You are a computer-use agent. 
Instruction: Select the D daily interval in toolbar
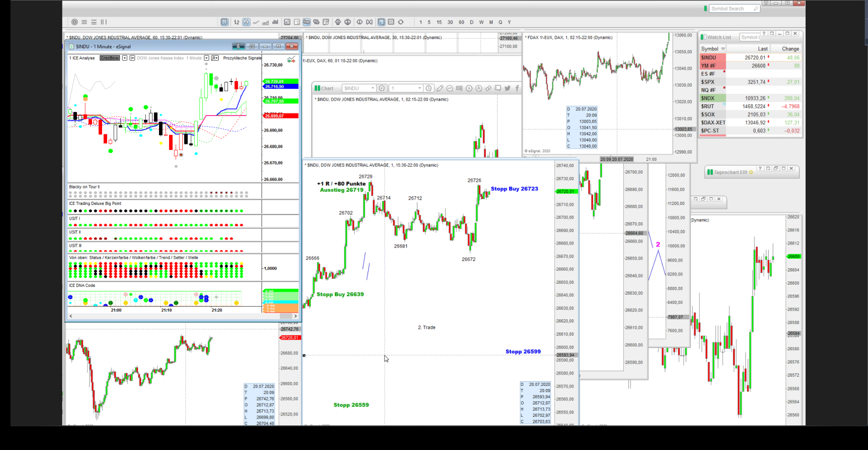472,22
